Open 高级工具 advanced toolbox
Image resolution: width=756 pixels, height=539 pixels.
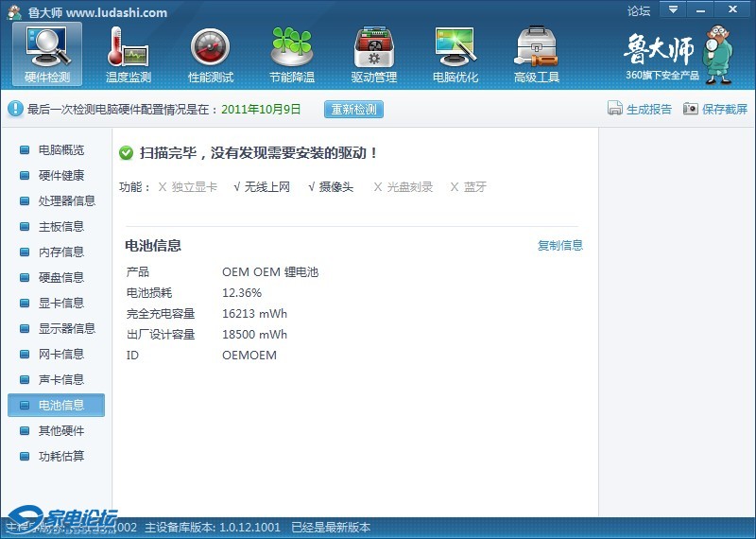pos(536,47)
